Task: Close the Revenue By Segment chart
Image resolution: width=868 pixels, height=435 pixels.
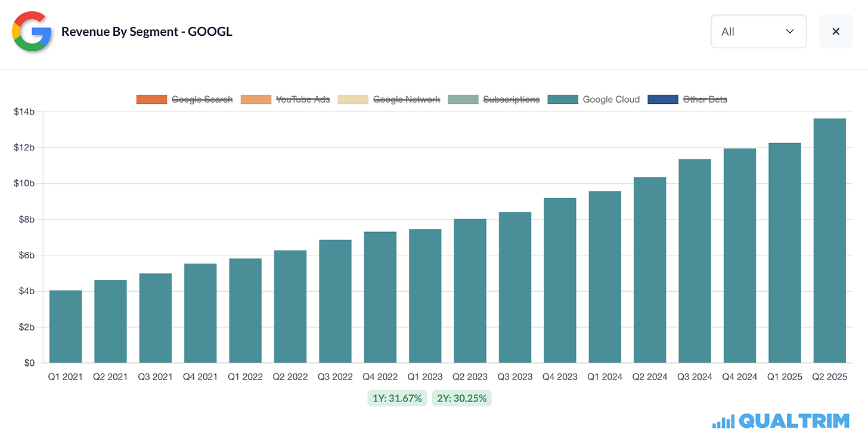Action: coord(836,32)
